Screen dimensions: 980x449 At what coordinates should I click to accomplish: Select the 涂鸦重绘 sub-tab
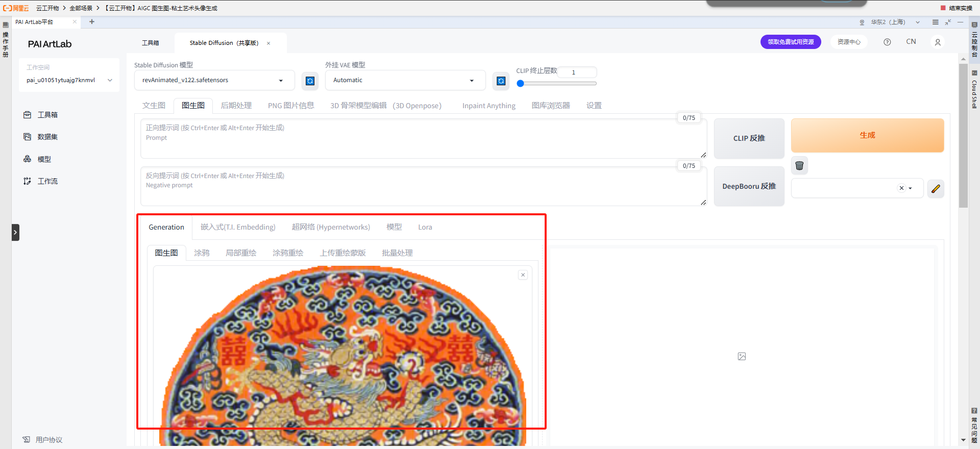coord(288,253)
